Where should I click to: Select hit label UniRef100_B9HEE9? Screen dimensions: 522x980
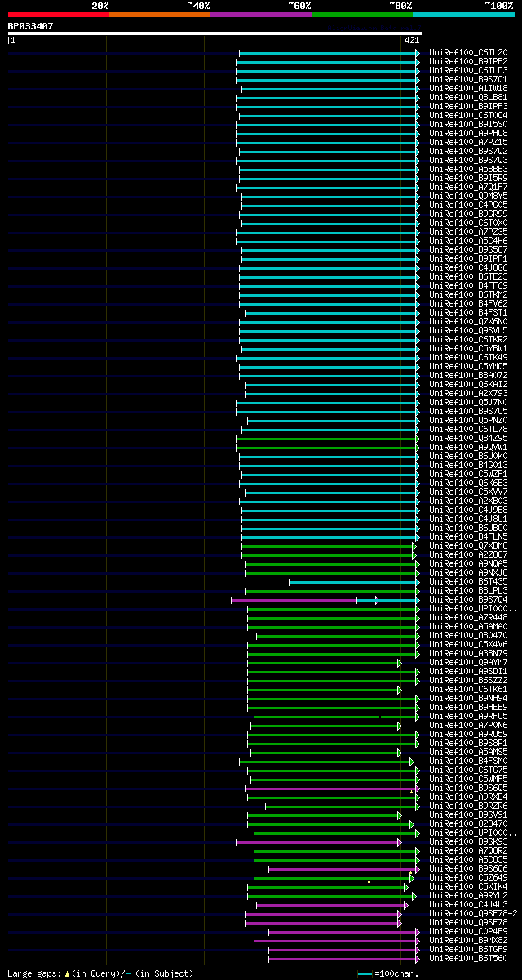coord(468,707)
